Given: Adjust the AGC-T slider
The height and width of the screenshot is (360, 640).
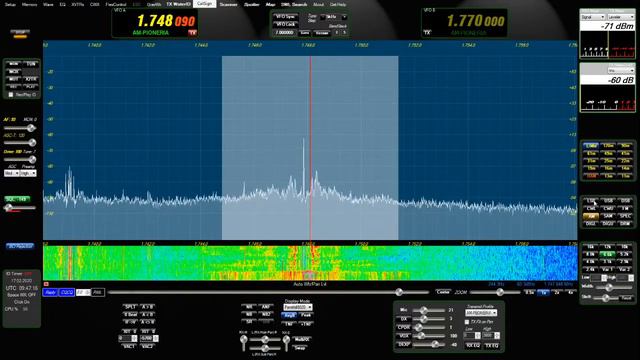Looking at the screenshot, I should (20, 142).
